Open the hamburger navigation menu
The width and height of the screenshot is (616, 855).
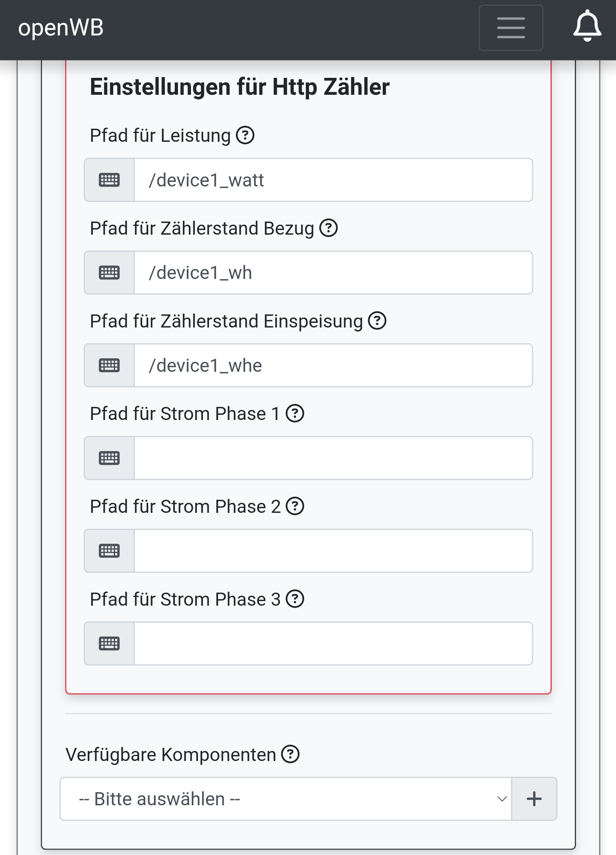(511, 28)
